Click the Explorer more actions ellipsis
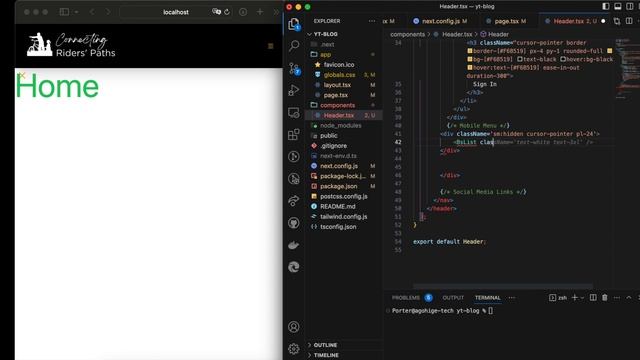Viewport: 640px width, 360px height. click(371, 21)
